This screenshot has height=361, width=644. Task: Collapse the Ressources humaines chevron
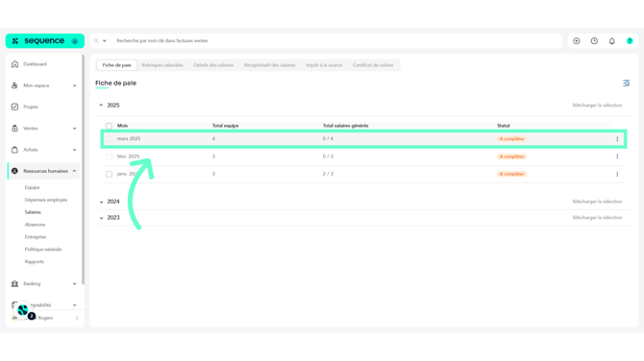74,171
